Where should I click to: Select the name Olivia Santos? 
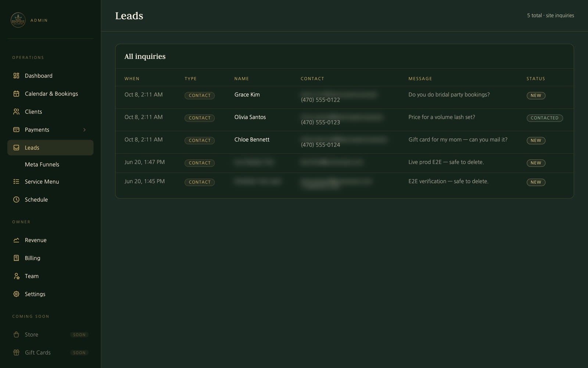250,117
